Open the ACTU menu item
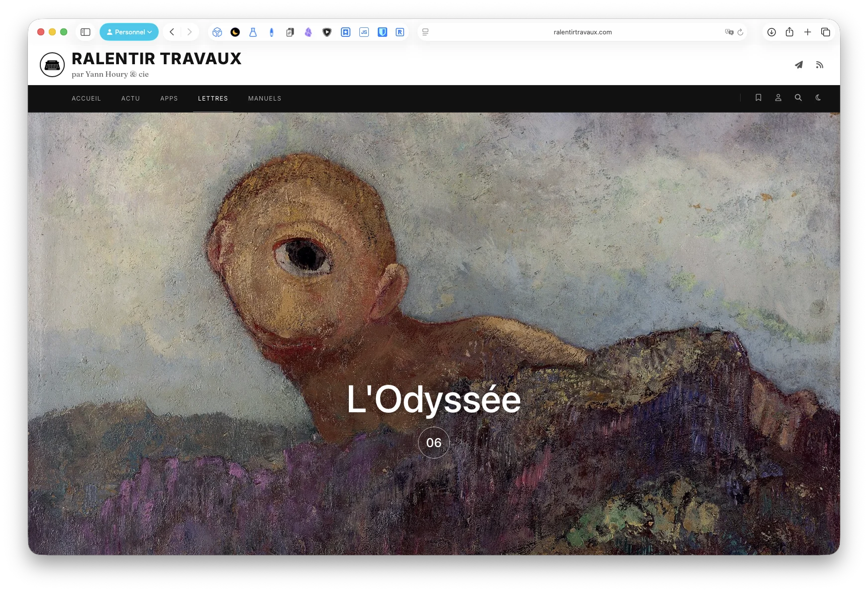This screenshot has width=868, height=592. tap(130, 99)
